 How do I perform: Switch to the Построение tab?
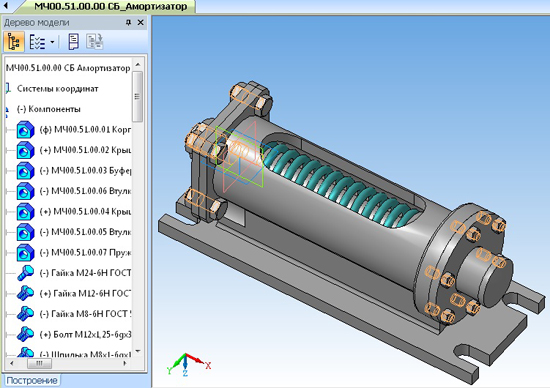click(32, 381)
